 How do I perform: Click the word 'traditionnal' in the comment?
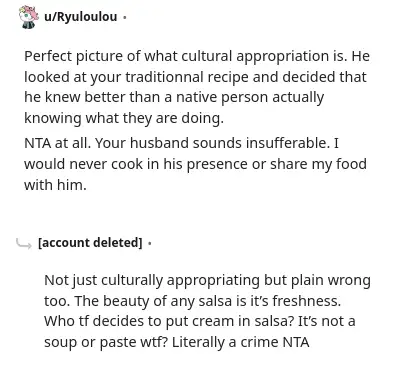164,77
